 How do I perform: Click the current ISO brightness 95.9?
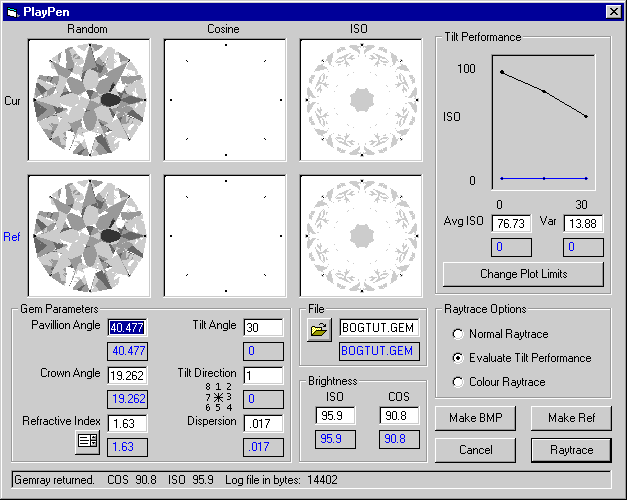click(x=335, y=416)
